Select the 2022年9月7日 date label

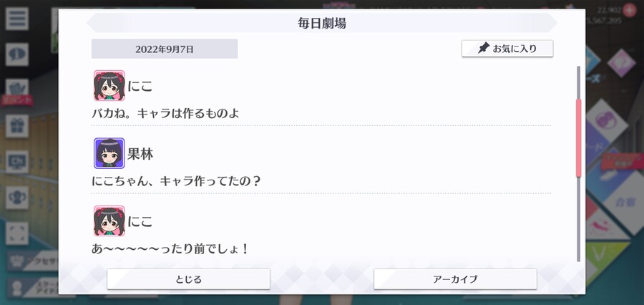point(165,49)
